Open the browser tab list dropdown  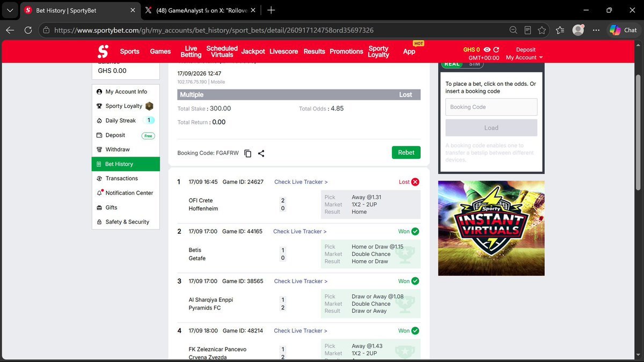[10, 10]
